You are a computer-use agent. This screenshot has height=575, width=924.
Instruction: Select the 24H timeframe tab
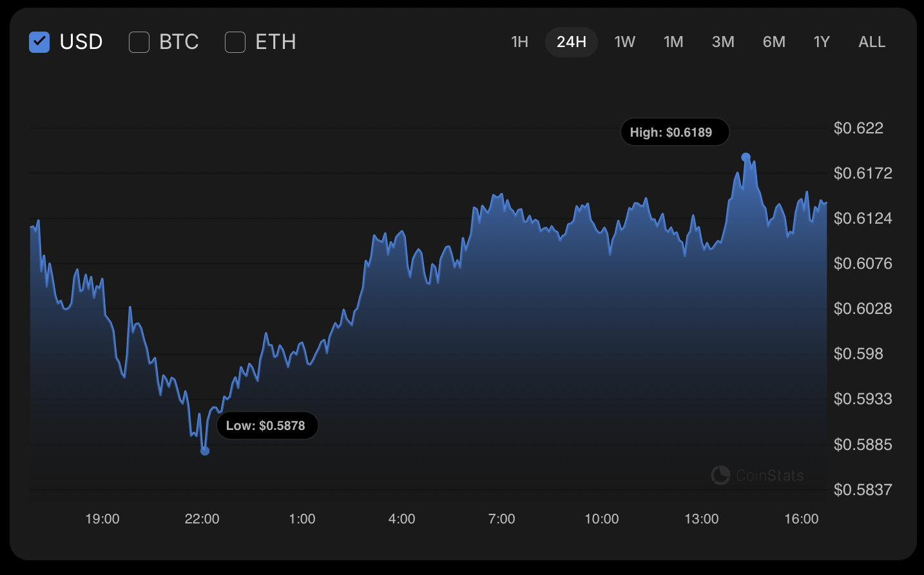(571, 42)
